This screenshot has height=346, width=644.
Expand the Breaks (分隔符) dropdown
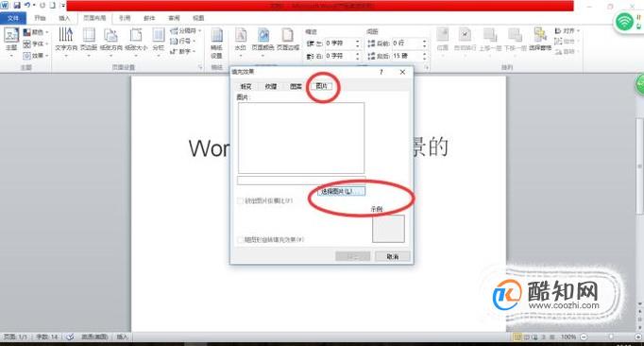[x=186, y=31]
